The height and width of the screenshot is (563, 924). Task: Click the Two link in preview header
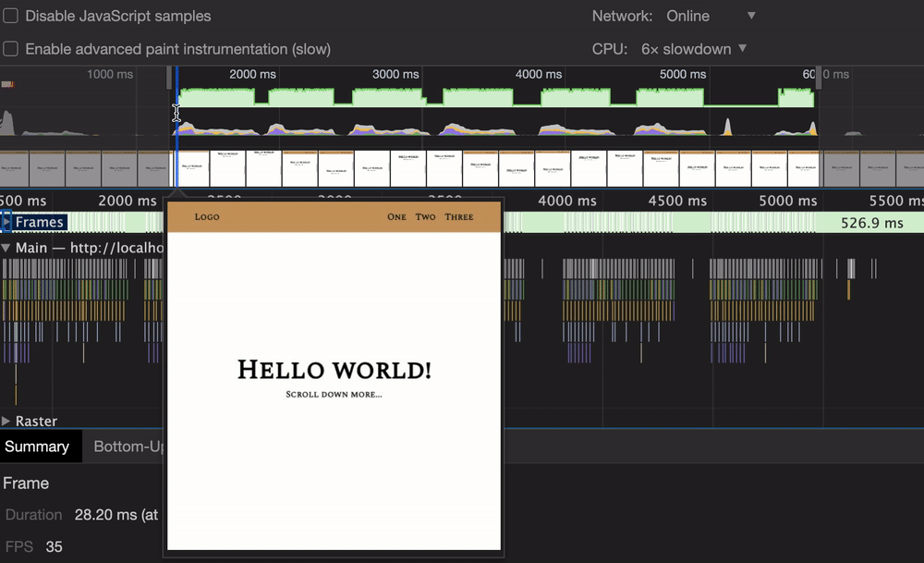425,217
